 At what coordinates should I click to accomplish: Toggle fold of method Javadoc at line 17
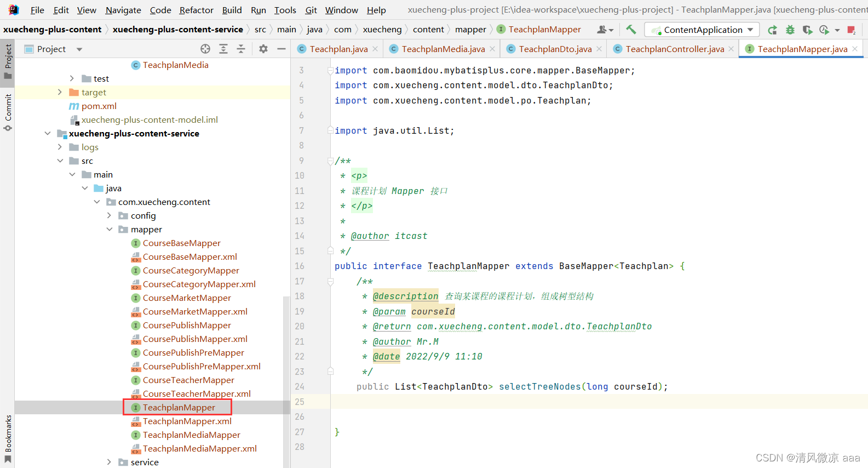tap(330, 281)
